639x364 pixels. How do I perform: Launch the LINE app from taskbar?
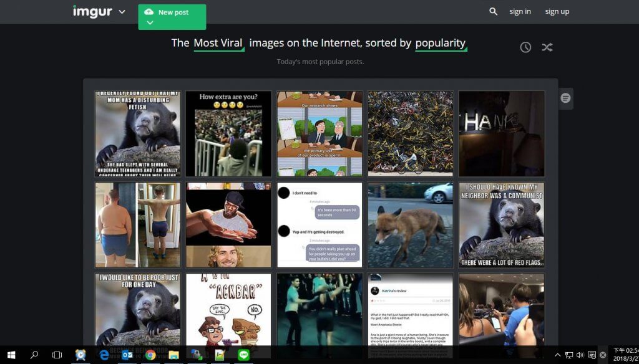(244, 355)
